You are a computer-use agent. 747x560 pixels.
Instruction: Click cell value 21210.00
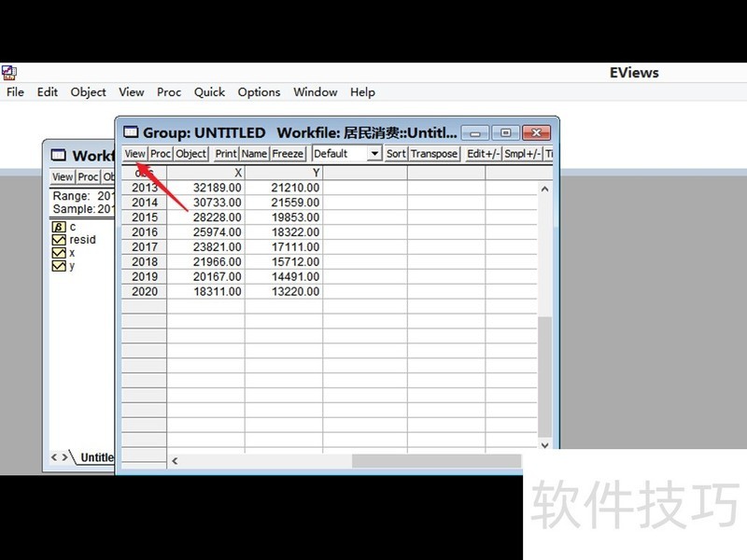284,188
